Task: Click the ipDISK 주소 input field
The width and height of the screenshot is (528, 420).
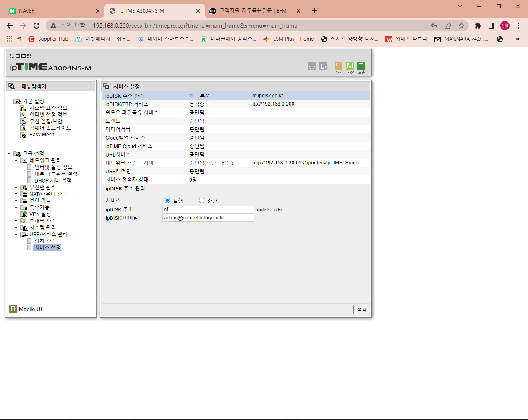Action: pyautogui.click(x=208, y=209)
